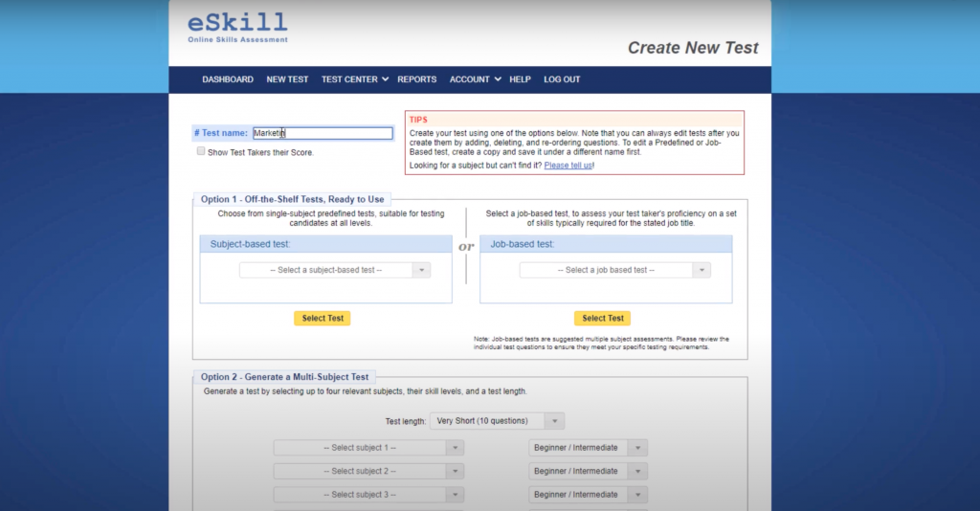Enable Show Test Takers their Score checkbox
Viewport: 980px width, 511px height.
pyautogui.click(x=201, y=151)
